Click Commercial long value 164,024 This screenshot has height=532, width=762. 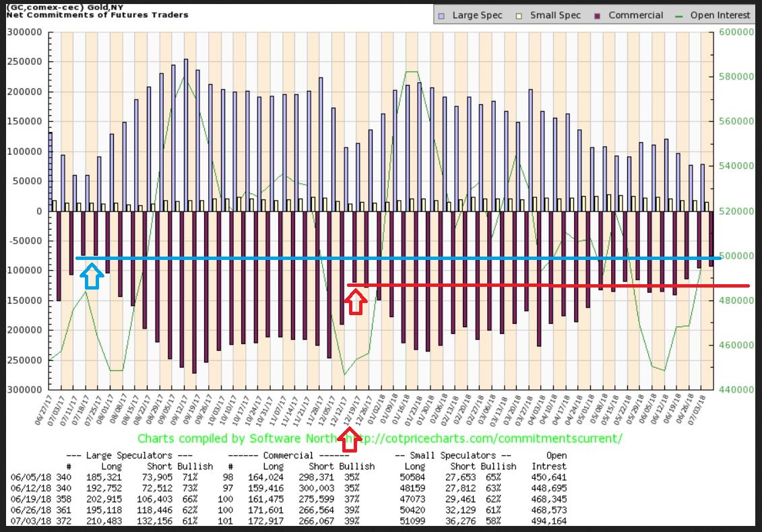tap(266, 477)
